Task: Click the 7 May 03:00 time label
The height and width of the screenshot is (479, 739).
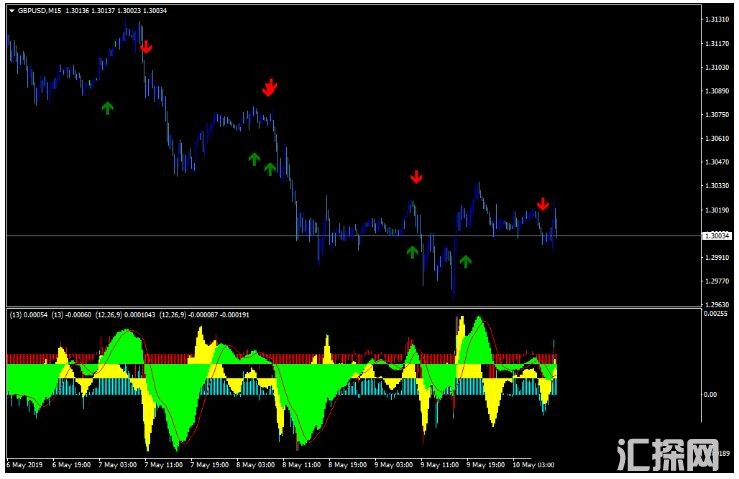Action: pos(117,465)
